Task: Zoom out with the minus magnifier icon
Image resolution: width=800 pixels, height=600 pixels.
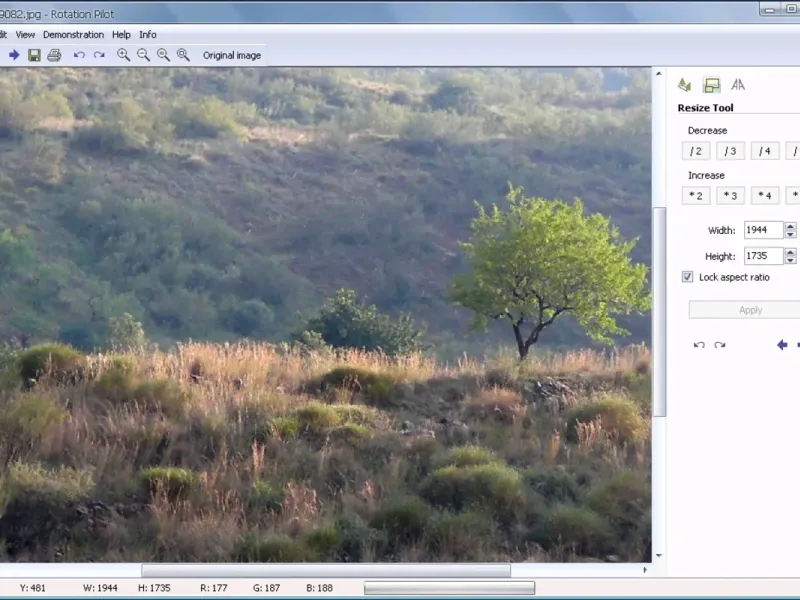Action: pos(143,55)
